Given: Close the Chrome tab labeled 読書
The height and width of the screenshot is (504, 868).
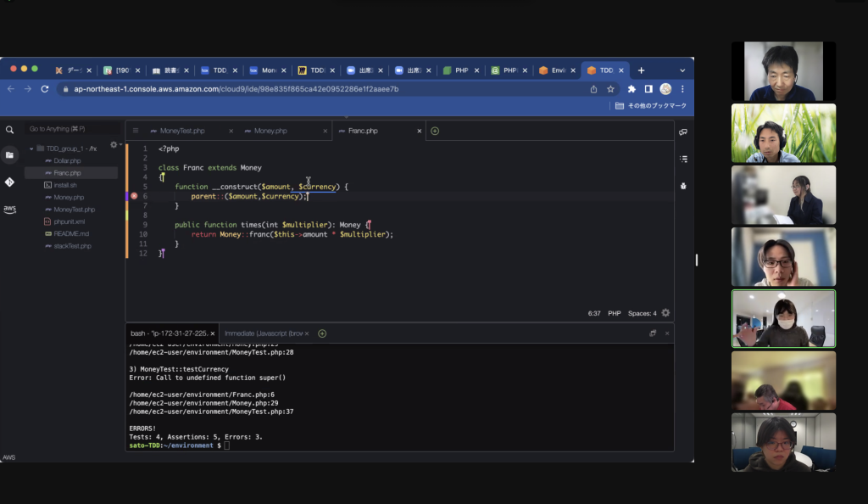Looking at the screenshot, I should (186, 70).
